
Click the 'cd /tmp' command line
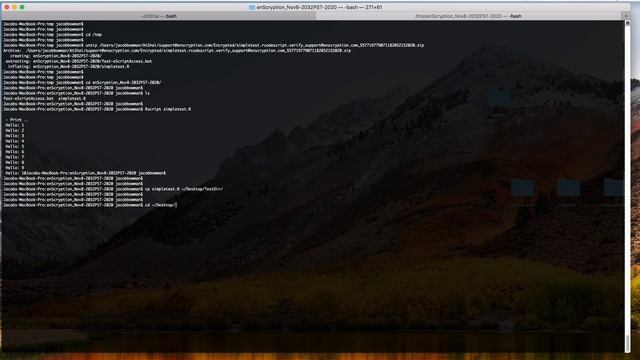pos(53,35)
